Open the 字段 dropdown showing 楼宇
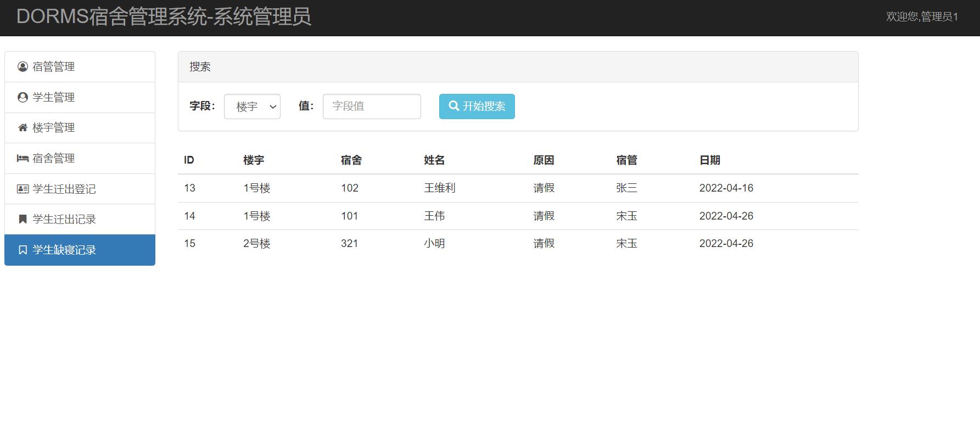980x443 pixels. pos(252,106)
